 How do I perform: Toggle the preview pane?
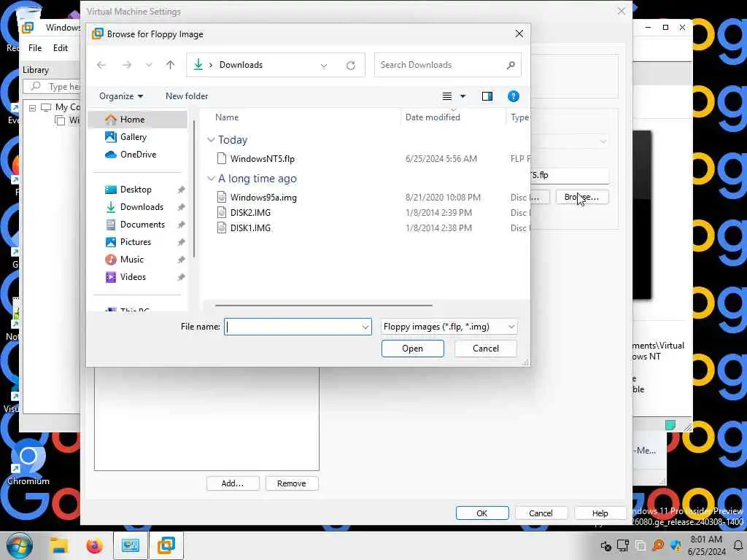[x=487, y=96]
